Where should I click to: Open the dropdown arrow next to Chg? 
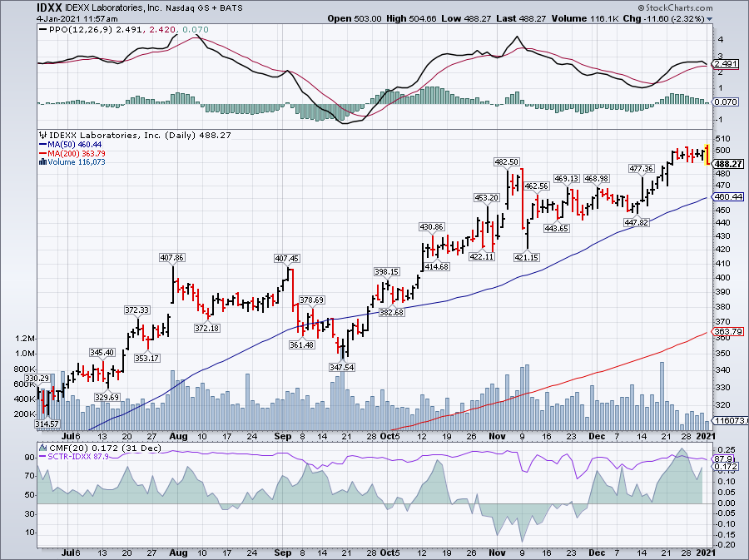(x=709, y=19)
